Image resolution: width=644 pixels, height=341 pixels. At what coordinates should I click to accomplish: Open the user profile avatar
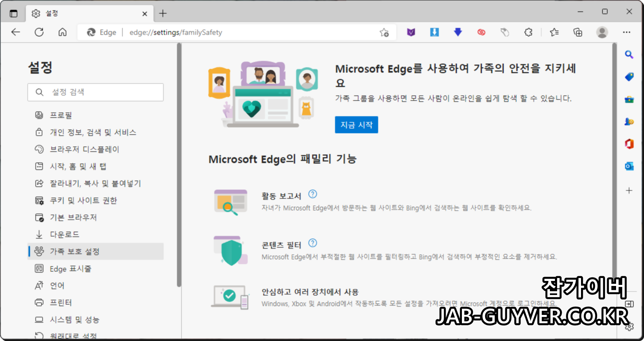click(602, 33)
